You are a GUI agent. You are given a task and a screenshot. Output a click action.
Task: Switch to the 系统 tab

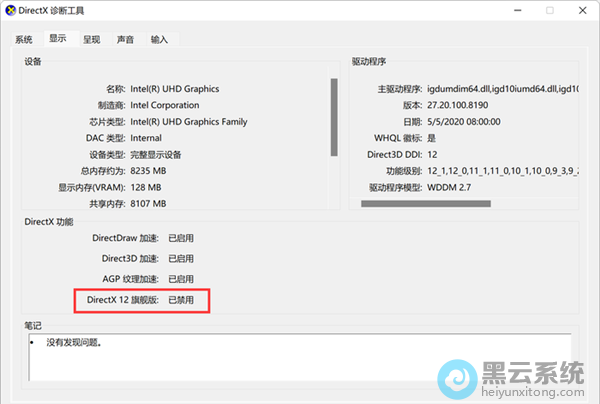coord(23,40)
